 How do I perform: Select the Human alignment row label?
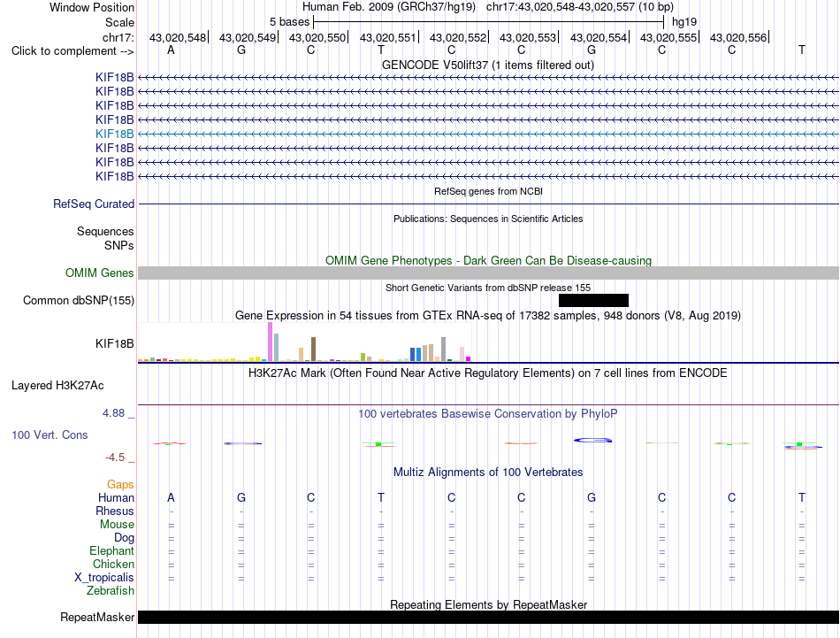(x=116, y=497)
